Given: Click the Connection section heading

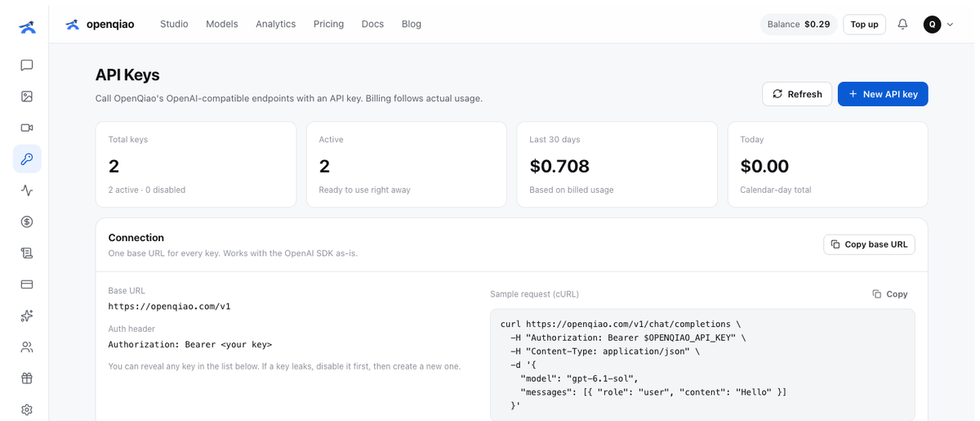Looking at the screenshot, I should (136, 238).
